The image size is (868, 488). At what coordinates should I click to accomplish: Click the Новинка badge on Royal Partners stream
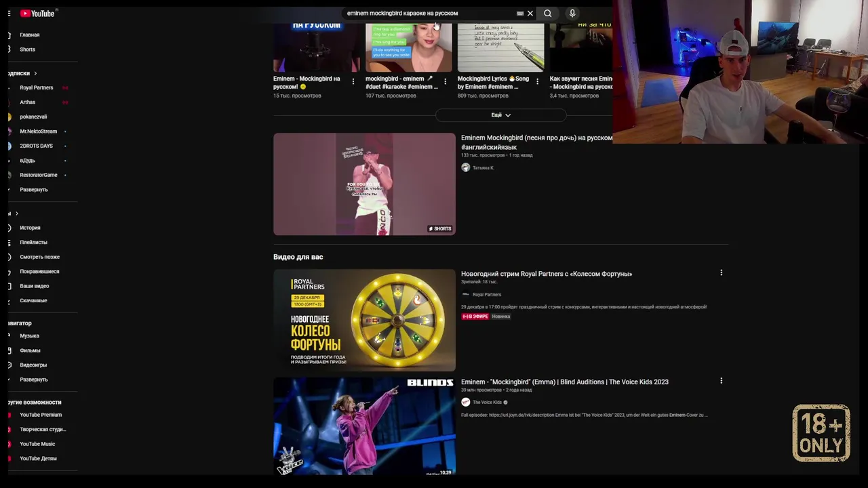point(501,317)
